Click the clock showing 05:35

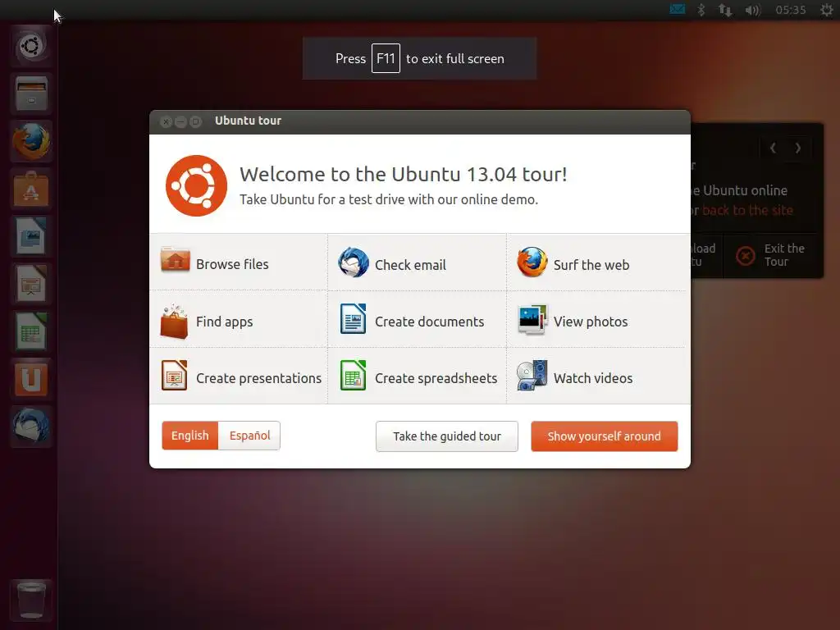click(791, 10)
